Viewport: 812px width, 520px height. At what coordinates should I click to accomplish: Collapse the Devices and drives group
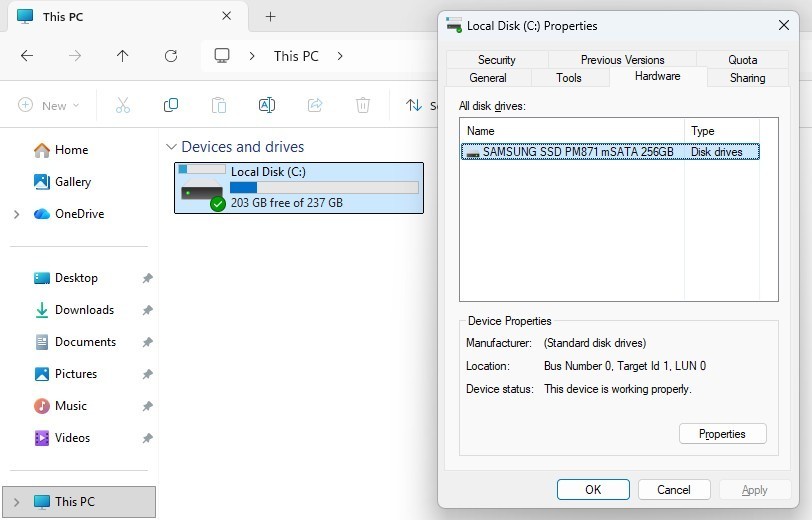point(171,147)
